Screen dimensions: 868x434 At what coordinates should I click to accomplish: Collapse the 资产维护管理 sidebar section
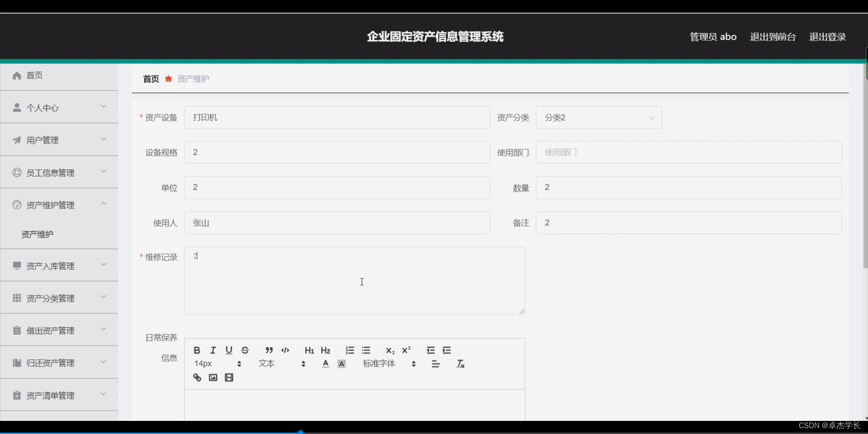59,205
